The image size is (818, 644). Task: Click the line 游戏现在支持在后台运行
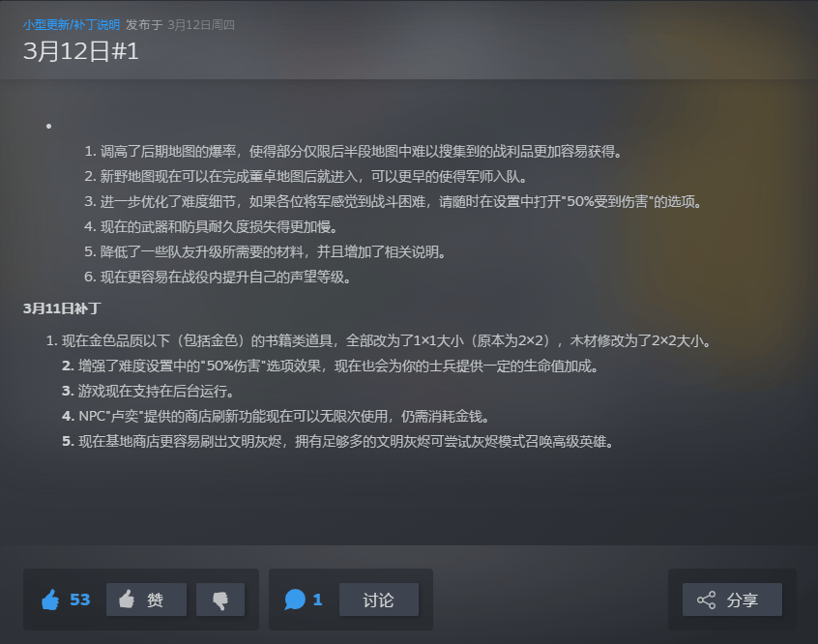[148, 391]
